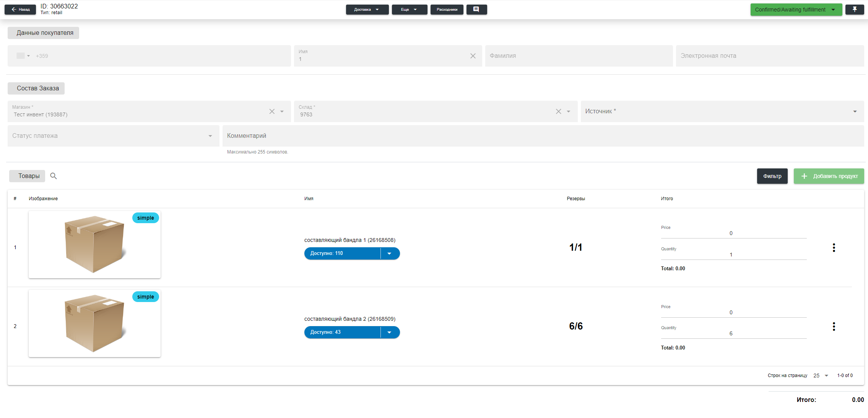Open the Доставка dropdown menu
Image resolution: width=868 pixels, height=418 pixels.
click(367, 10)
